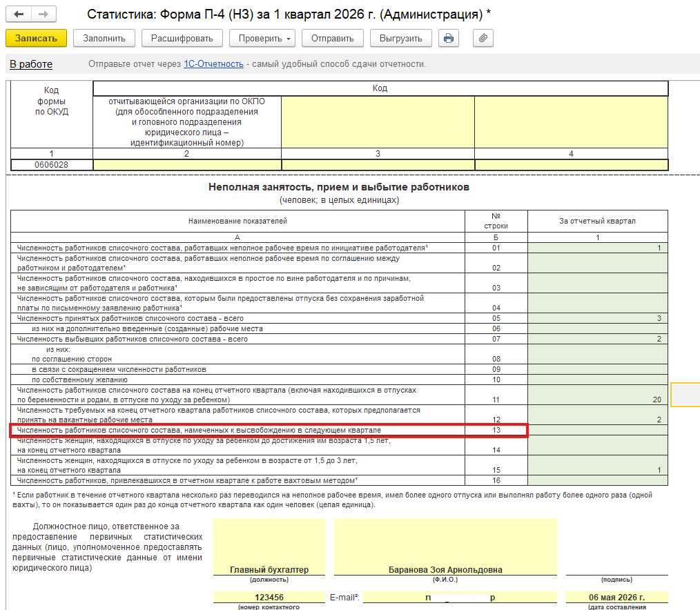Viewport: 700px width, 610px height.
Task: Select the value cell of row 10
Action: coord(598,380)
